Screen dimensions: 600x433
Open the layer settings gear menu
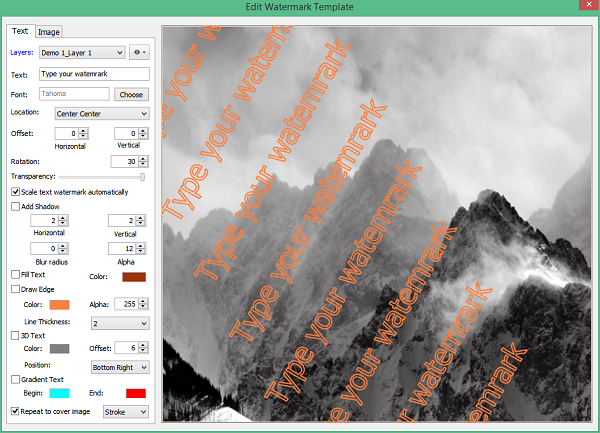139,52
